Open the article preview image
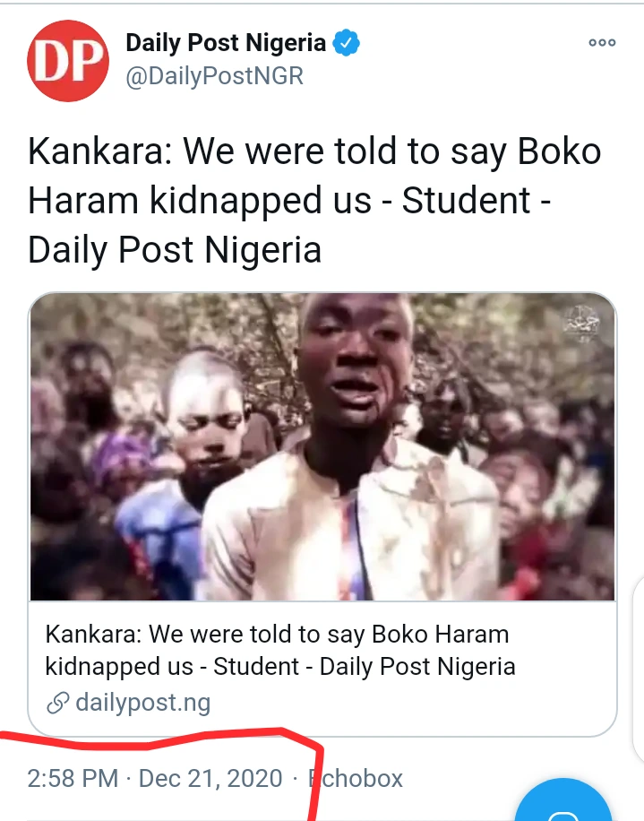Screen dimensions: 644x821 coord(322,446)
